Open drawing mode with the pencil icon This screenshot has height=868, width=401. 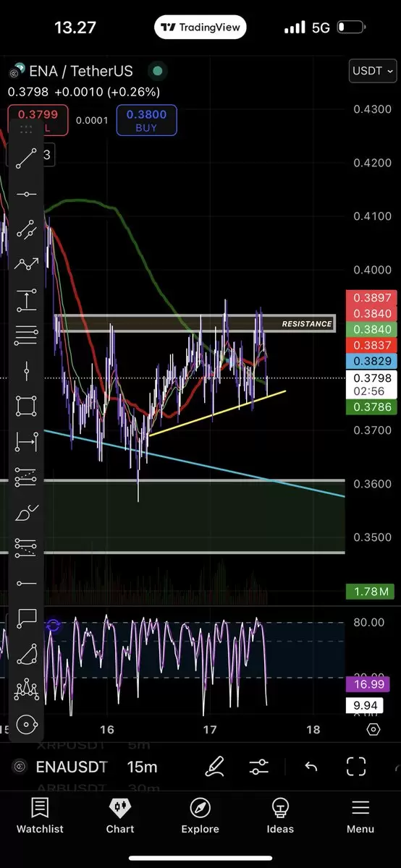click(214, 767)
